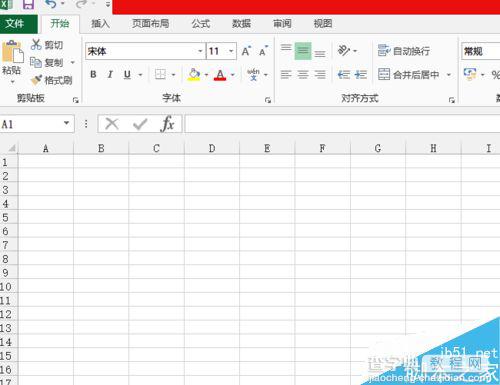Click the Select All corner triangle
The image size is (500, 385).
coord(11,148)
